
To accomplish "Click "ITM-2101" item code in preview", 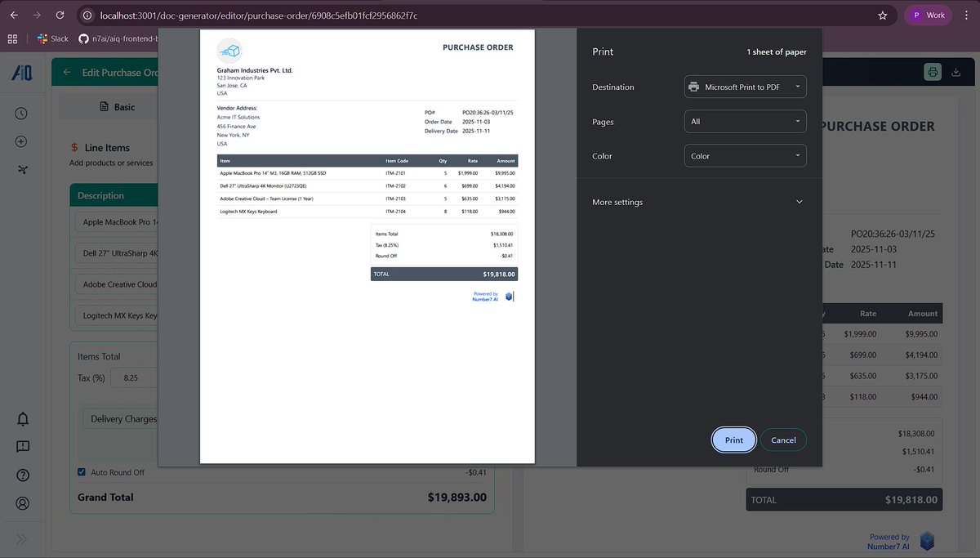I will pyautogui.click(x=395, y=173).
